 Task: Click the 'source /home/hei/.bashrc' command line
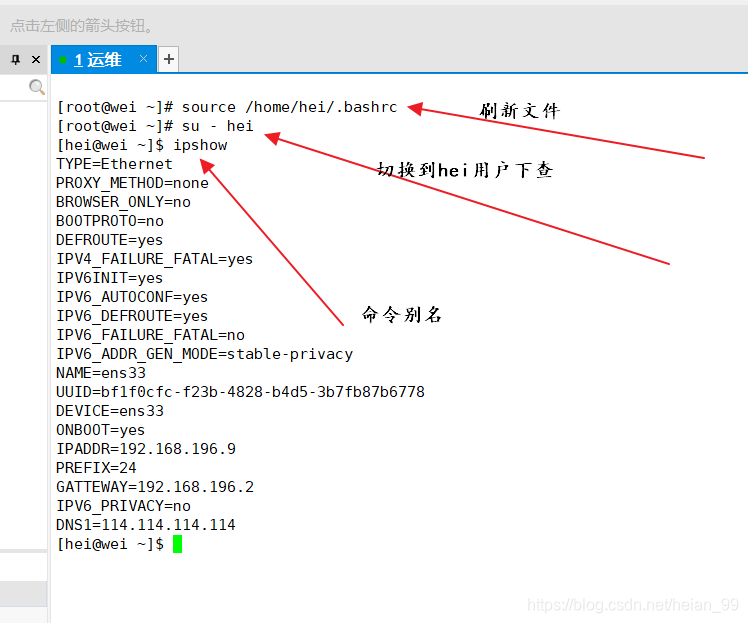[227, 107]
